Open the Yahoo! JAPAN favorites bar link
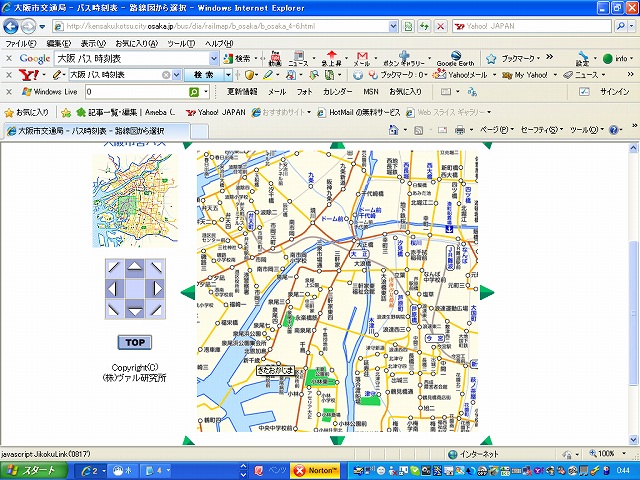This screenshot has height=480, width=640. pyautogui.click(x=215, y=112)
